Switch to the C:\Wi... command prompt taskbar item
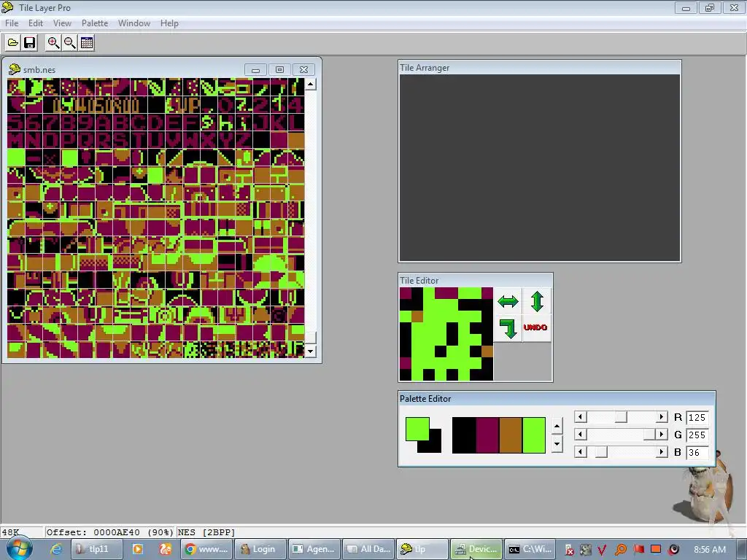 (x=530, y=550)
